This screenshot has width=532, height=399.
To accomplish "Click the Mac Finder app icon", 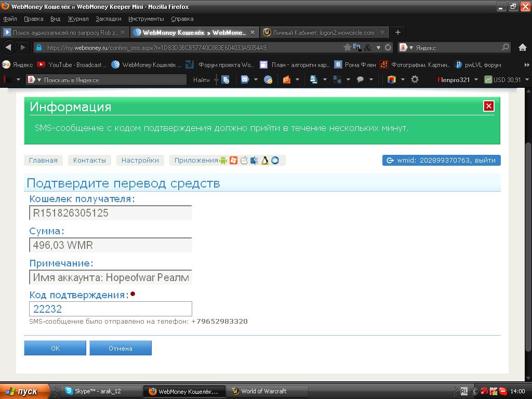I will pyautogui.click(x=254, y=161).
